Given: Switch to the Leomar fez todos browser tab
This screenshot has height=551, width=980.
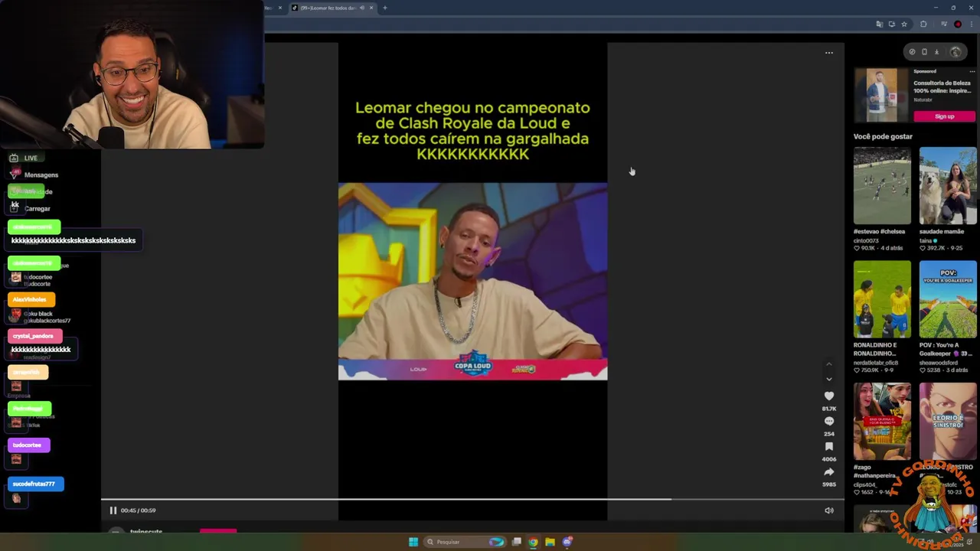Looking at the screenshot, I should click(328, 8).
